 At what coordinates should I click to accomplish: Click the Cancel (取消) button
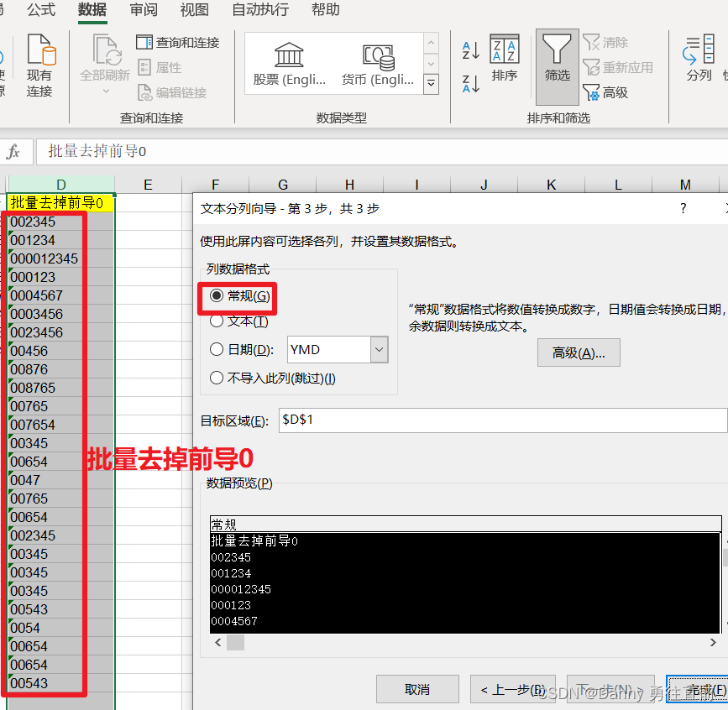click(x=417, y=689)
